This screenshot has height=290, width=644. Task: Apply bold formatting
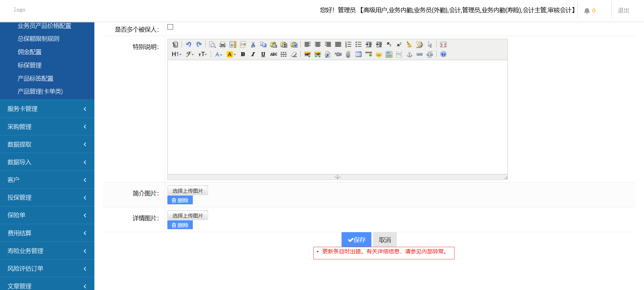tap(243, 54)
